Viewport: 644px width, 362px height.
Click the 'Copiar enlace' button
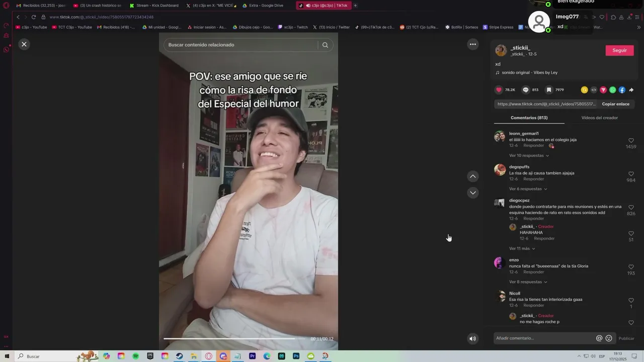point(616,104)
